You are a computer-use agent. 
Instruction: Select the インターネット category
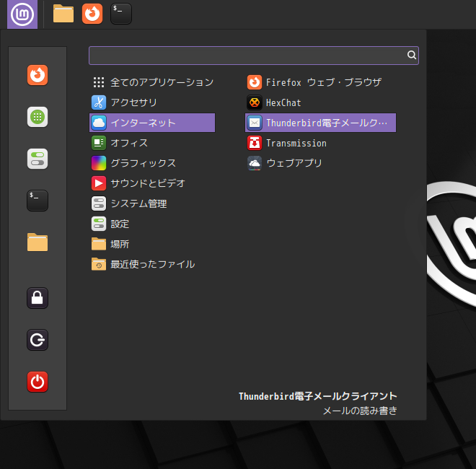[152, 123]
